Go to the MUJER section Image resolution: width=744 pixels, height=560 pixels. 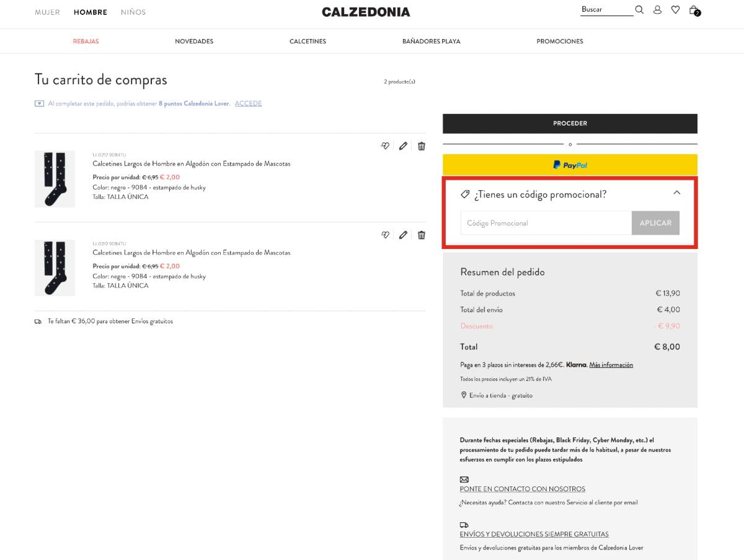(x=47, y=12)
